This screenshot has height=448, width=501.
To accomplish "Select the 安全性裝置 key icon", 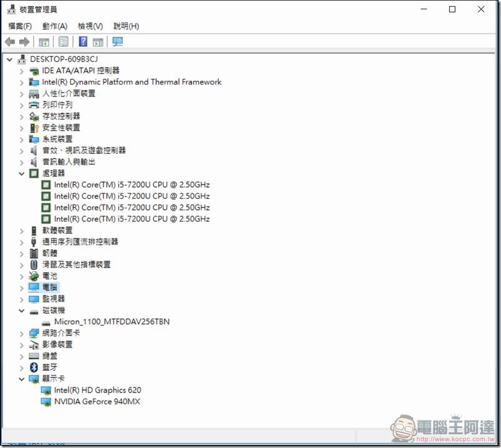I will click(34, 128).
